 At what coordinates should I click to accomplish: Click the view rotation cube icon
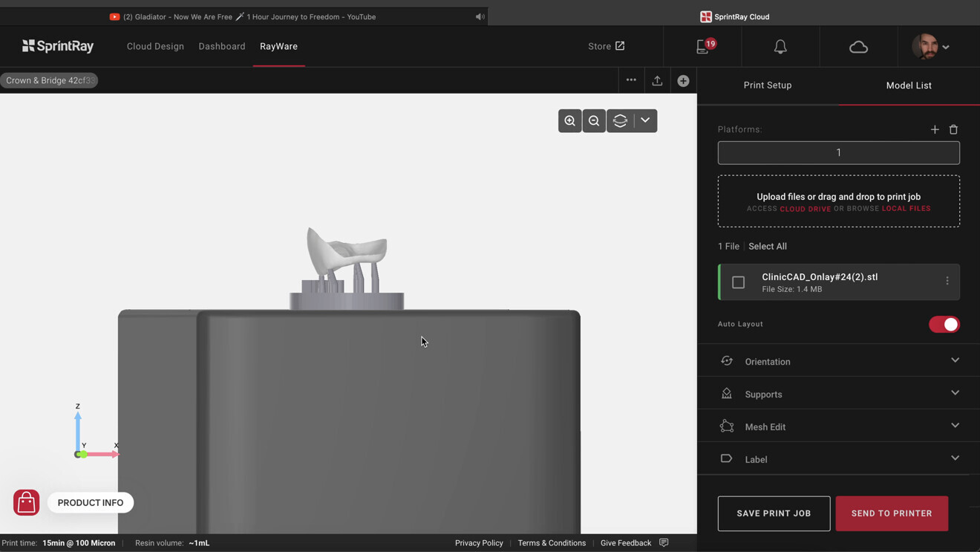click(620, 121)
